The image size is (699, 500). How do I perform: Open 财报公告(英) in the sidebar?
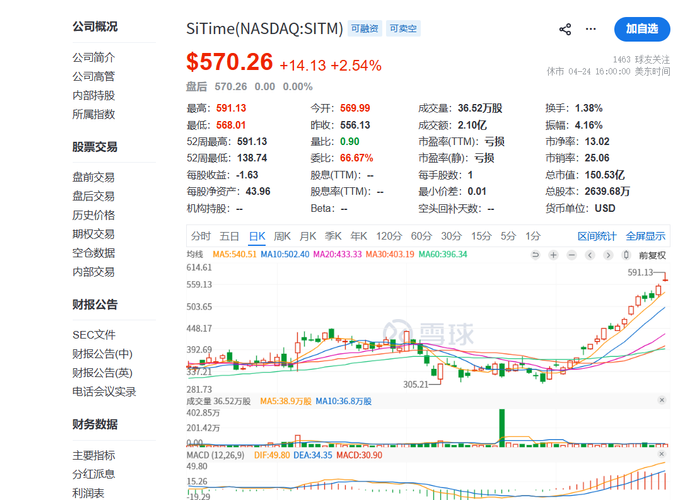click(x=103, y=373)
